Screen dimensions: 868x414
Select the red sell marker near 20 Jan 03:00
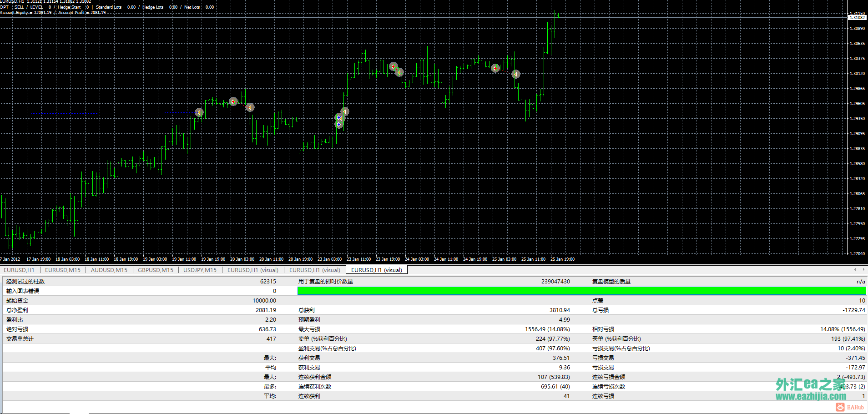click(233, 101)
